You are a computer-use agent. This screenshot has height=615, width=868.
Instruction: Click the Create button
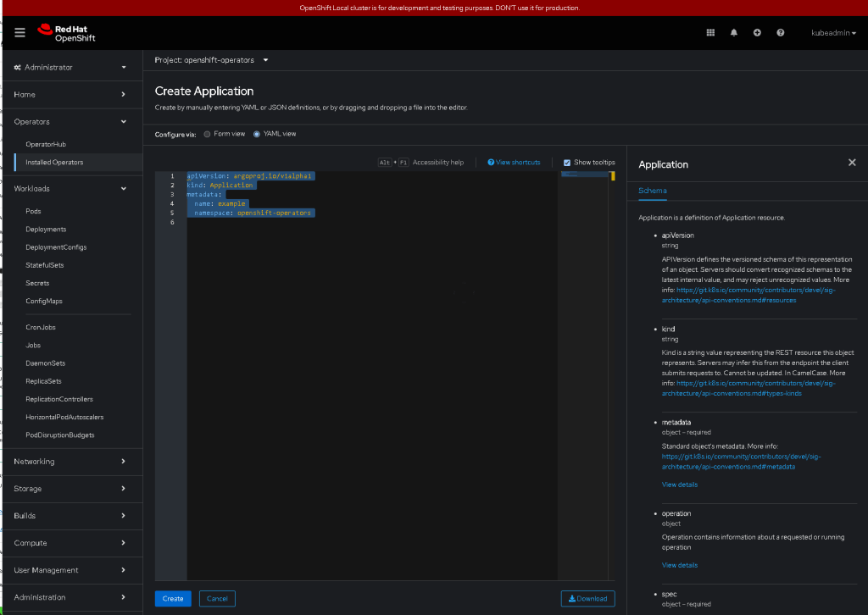click(x=173, y=598)
